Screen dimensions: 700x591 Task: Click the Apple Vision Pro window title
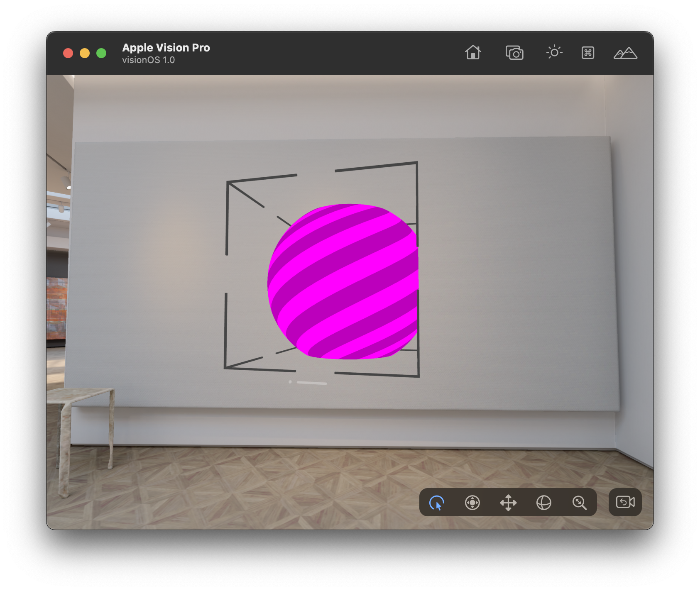tap(166, 48)
